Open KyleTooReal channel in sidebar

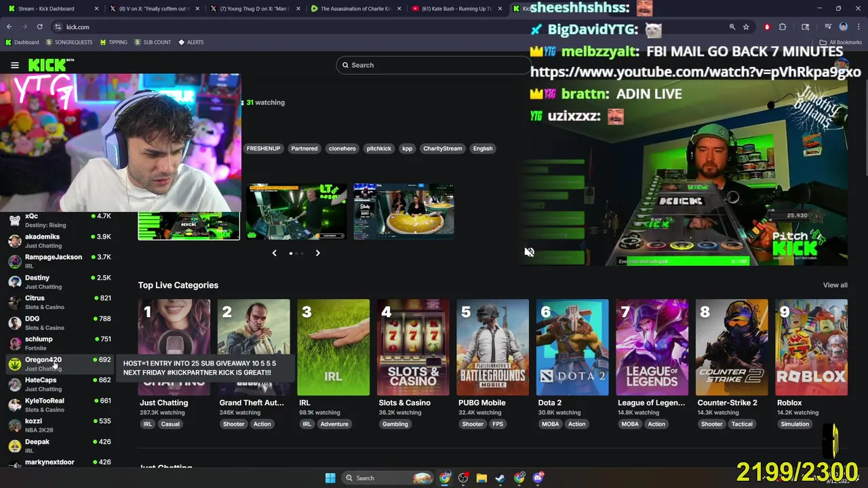click(x=60, y=405)
